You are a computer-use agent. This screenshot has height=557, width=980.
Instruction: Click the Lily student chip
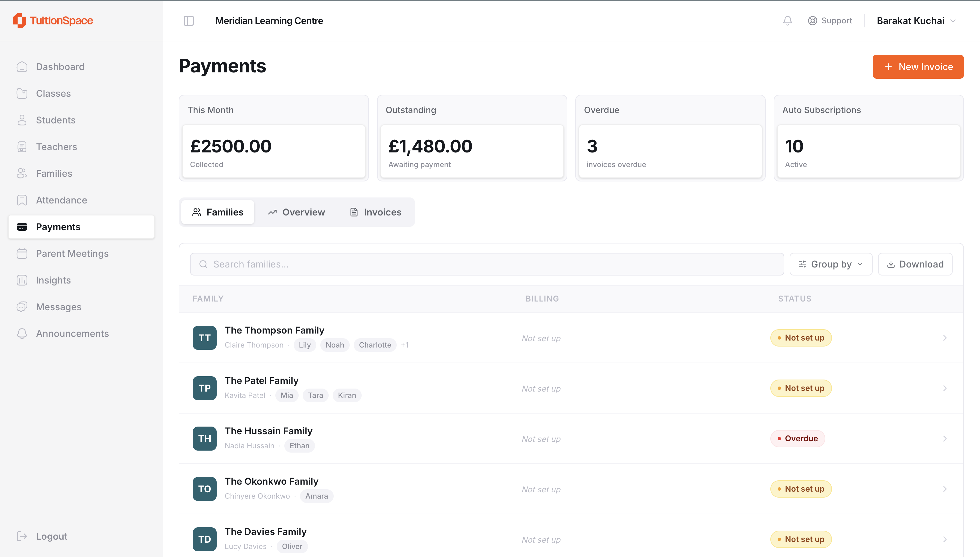[305, 345]
